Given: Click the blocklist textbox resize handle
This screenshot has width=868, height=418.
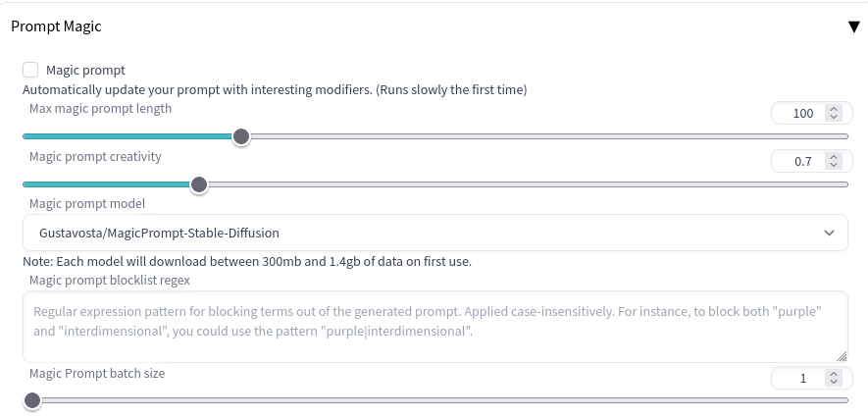Looking at the screenshot, I should point(842,356).
